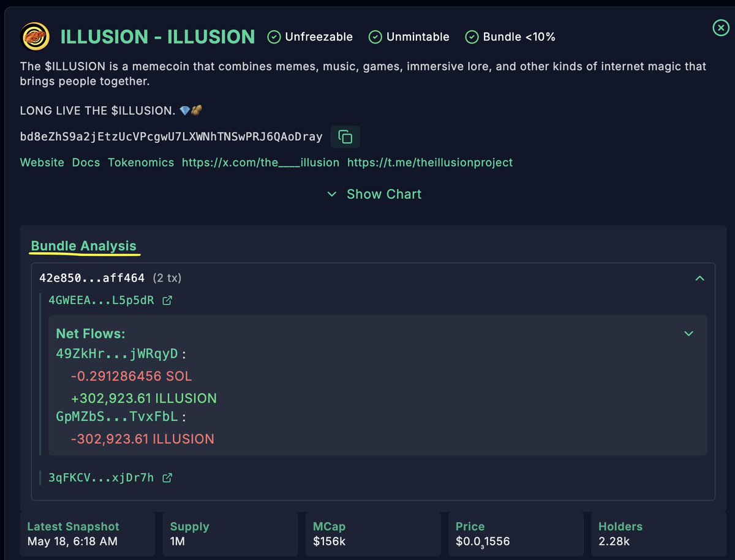Screen dimensions: 735x560
Task: Click the Holders 2.28k card
Action: coord(659,533)
